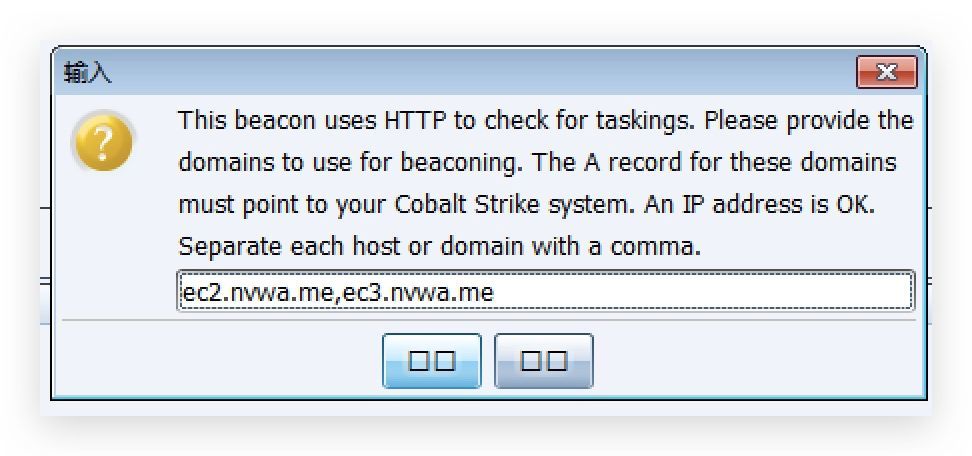Click the "输入" dialog title text

[87, 73]
